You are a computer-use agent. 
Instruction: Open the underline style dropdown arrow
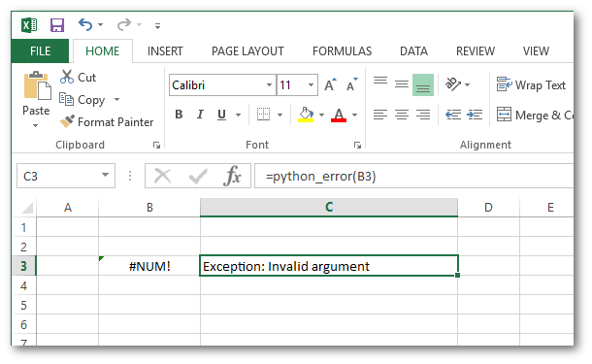(x=238, y=115)
